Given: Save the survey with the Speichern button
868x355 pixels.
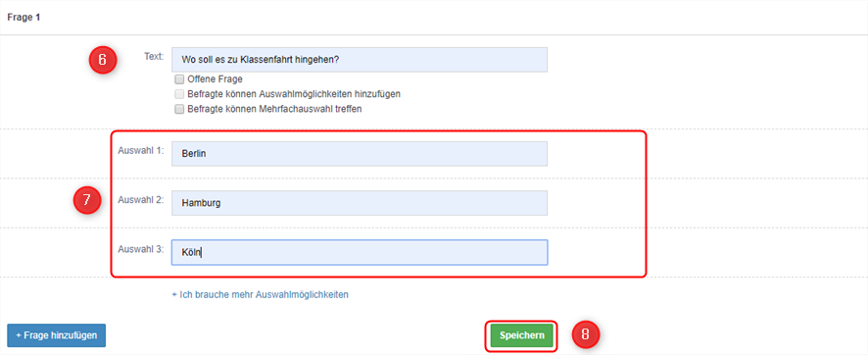Looking at the screenshot, I should click(x=521, y=335).
